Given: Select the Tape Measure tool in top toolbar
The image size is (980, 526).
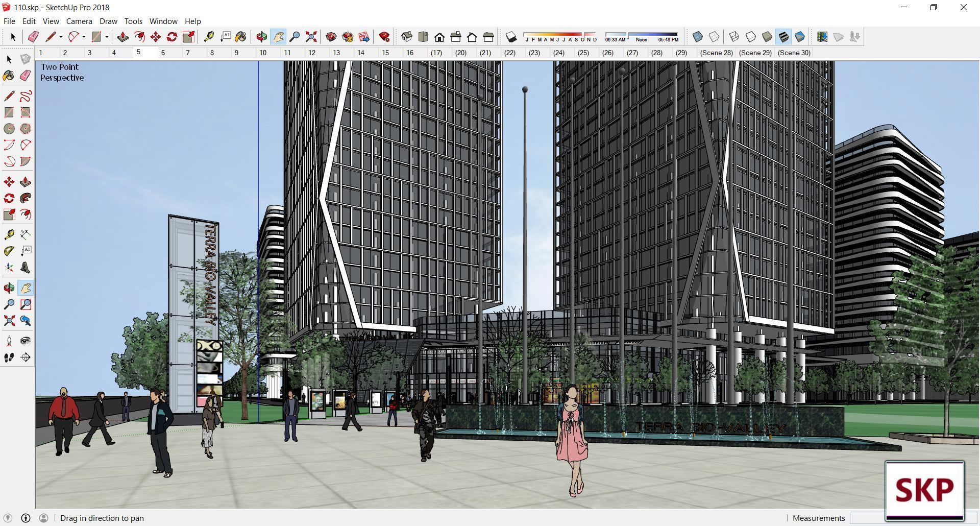Looking at the screenshot, I should tap(209, 37).
